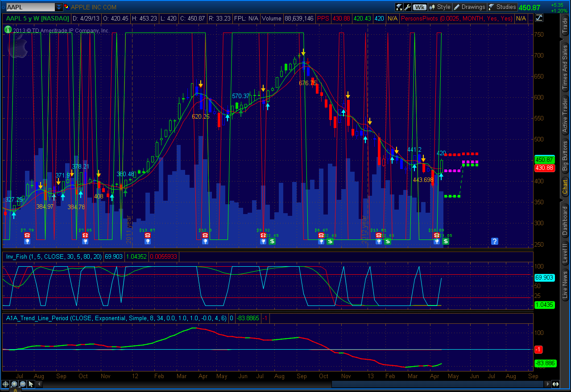Open chart settings with the wrench icon

coord(408,7)
